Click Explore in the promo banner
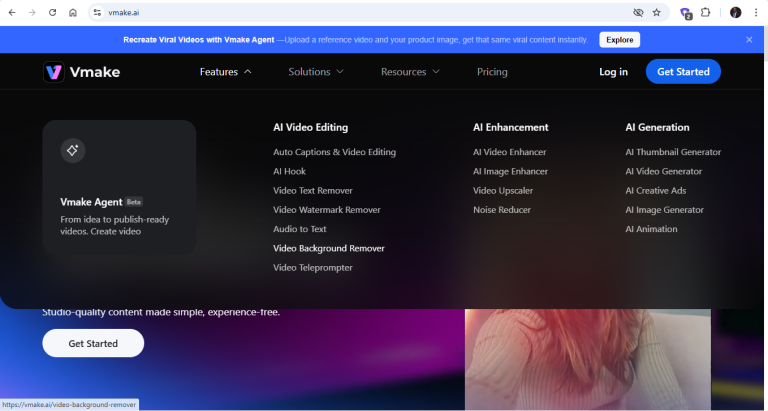 tap(620, 40)
